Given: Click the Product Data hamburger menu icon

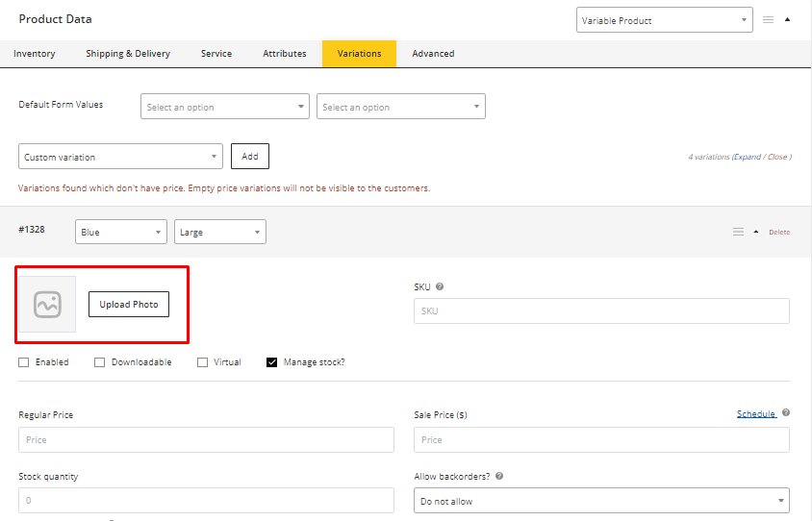Looking at the screenshot, I should point(768,20).
